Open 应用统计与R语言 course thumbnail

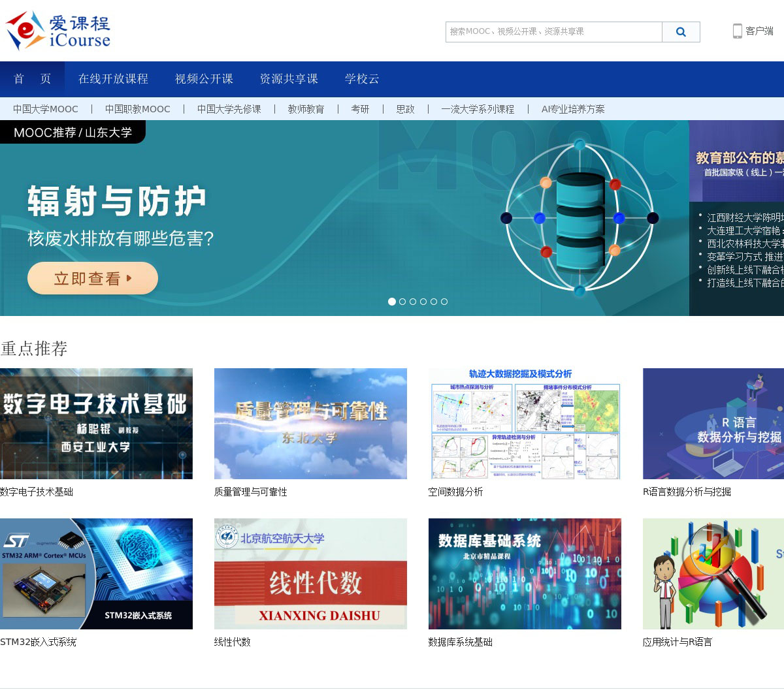pos(713,574)
